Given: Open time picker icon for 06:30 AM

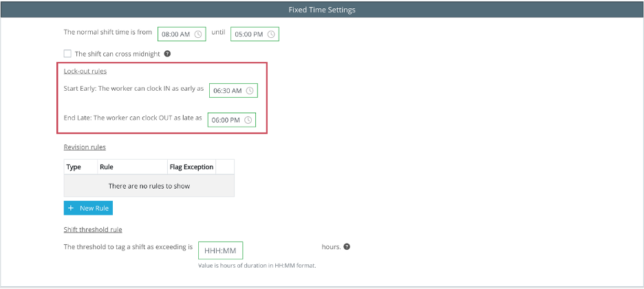Looking at the screenshot, I should (250, 91).
